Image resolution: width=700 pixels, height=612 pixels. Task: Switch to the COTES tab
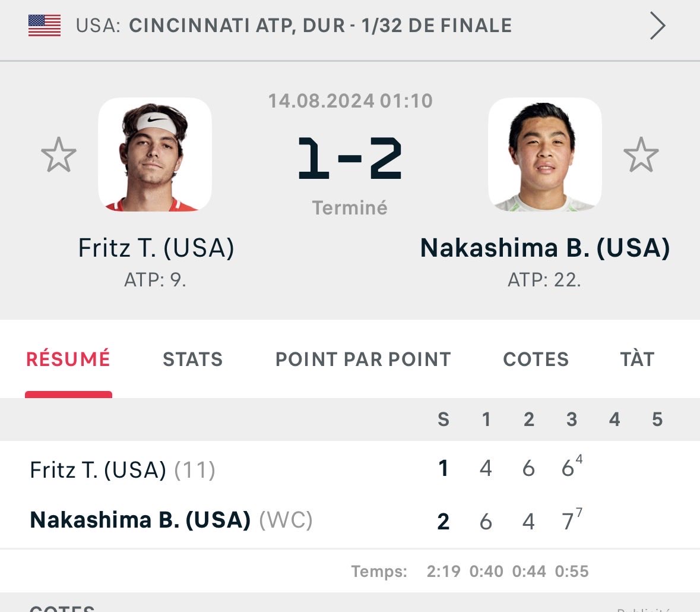[x=536, y=359]
